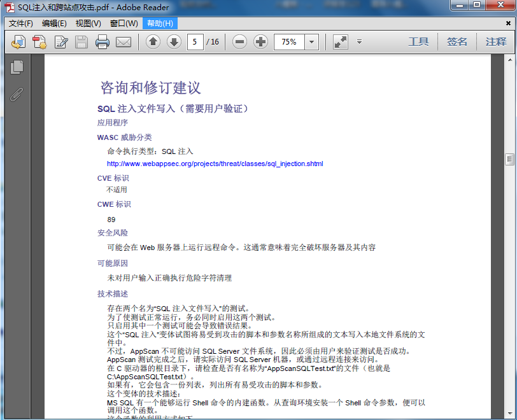Click the Convert file to PDF icon
The image size is (517, 420).
(40, 42)
